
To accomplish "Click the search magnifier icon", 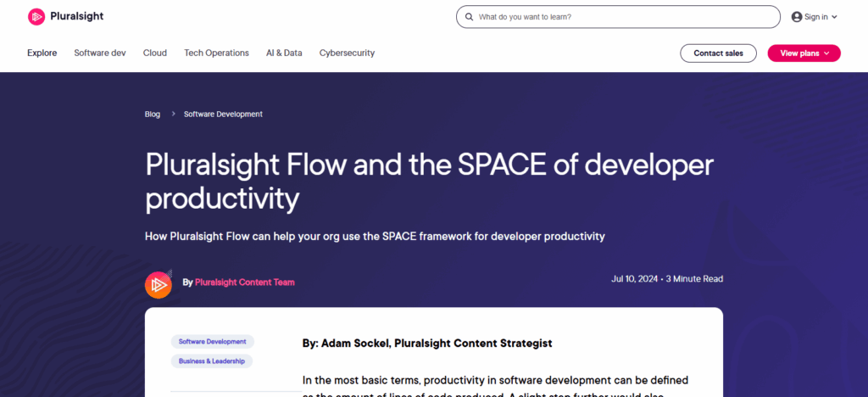I will coord(468,17).
